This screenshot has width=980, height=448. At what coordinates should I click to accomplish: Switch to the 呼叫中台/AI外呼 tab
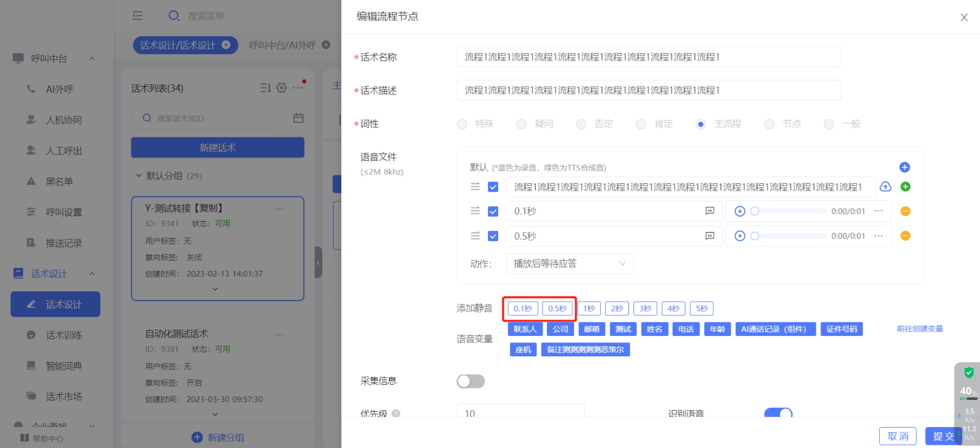tap(282, 45)
